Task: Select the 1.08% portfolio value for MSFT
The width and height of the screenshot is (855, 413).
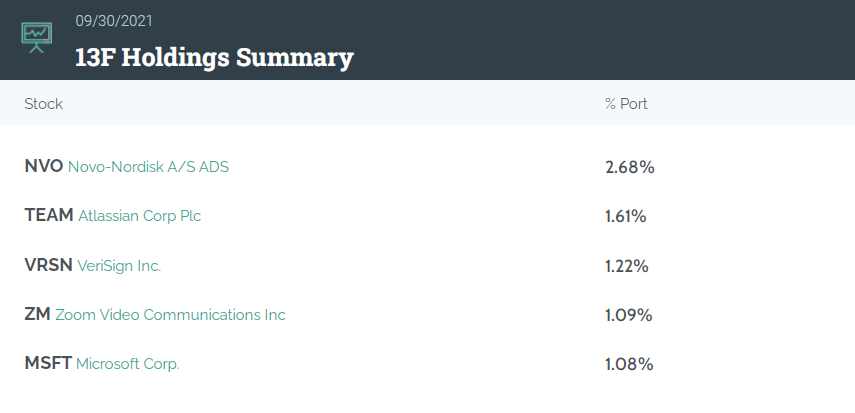Action: (x=629, y=364)
